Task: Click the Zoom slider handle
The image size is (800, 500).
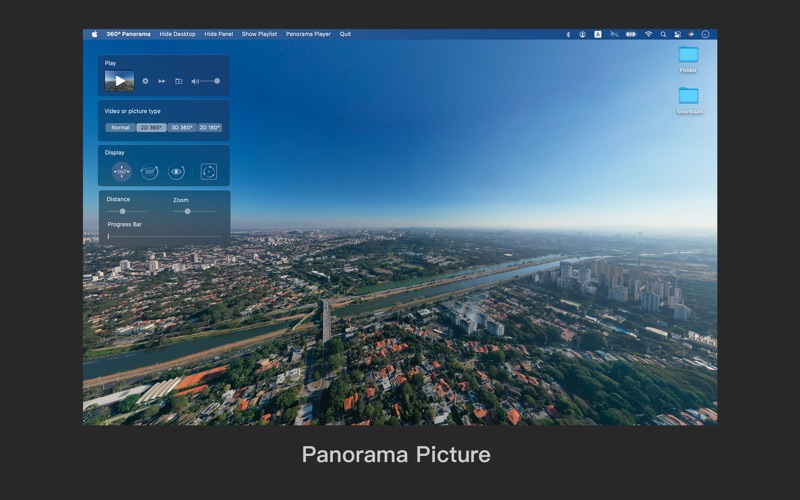Action: (187, 211)
